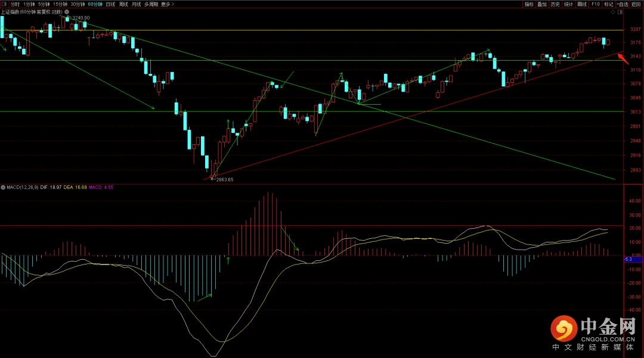Open the 多周期 multi-period view
The width and height of the screenshot is (644, 358).
(151, 4)
